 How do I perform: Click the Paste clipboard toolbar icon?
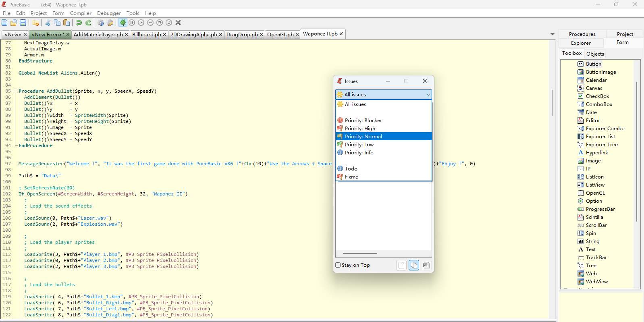point(66,23)
